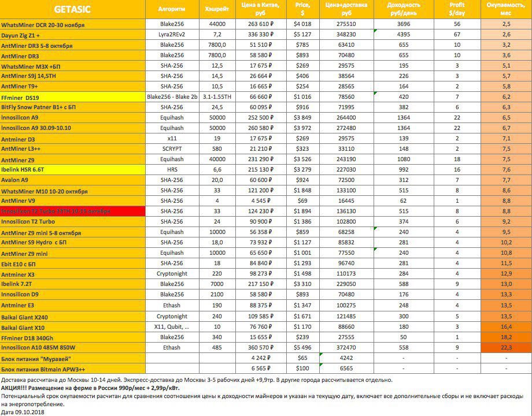The width and height of the screenshot is (532, 416).
Task: Select the 'AntMiner S9j 14,5TH' cell
Action: tap(73, 76)
